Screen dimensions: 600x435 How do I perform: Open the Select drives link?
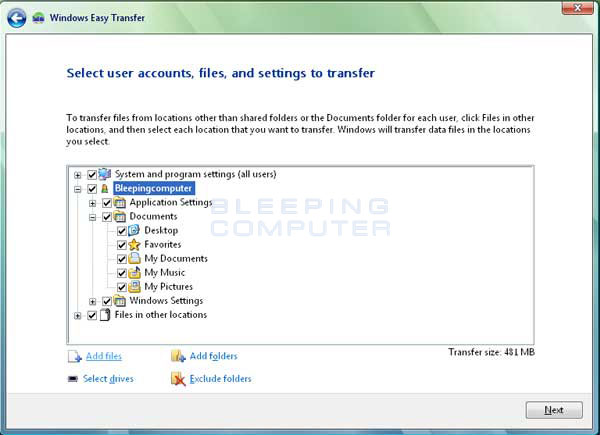click(x=108, y=379)
